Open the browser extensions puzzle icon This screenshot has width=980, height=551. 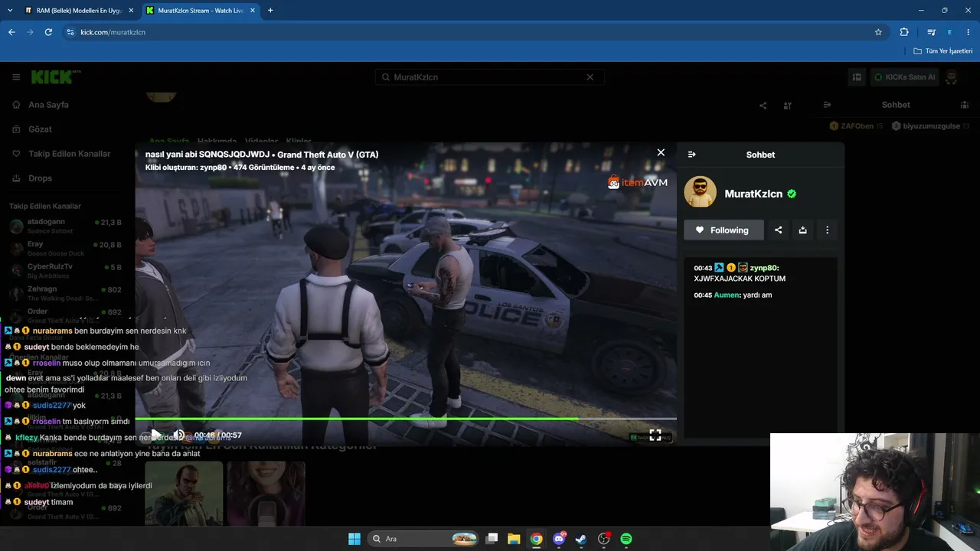pyautogui.click(x=904, y=32)
